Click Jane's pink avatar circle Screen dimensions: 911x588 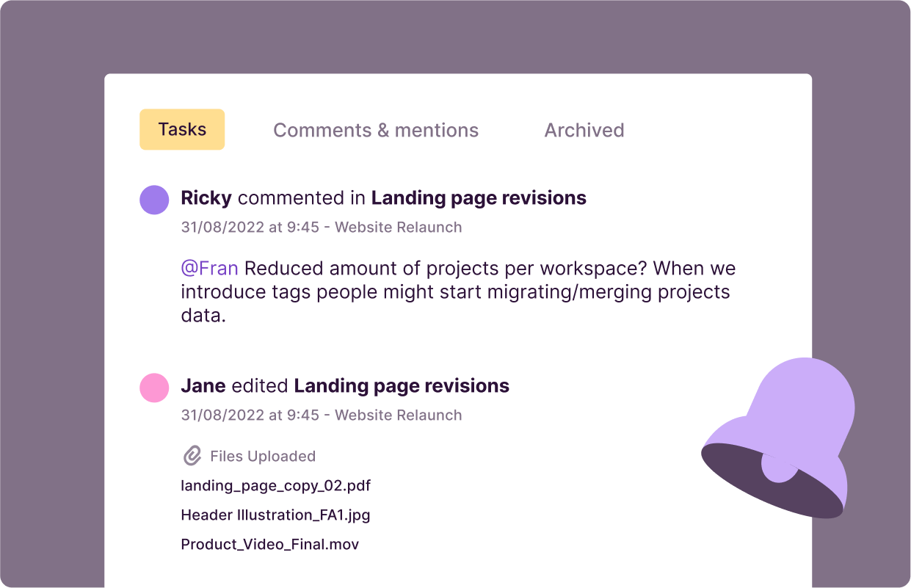154,387
